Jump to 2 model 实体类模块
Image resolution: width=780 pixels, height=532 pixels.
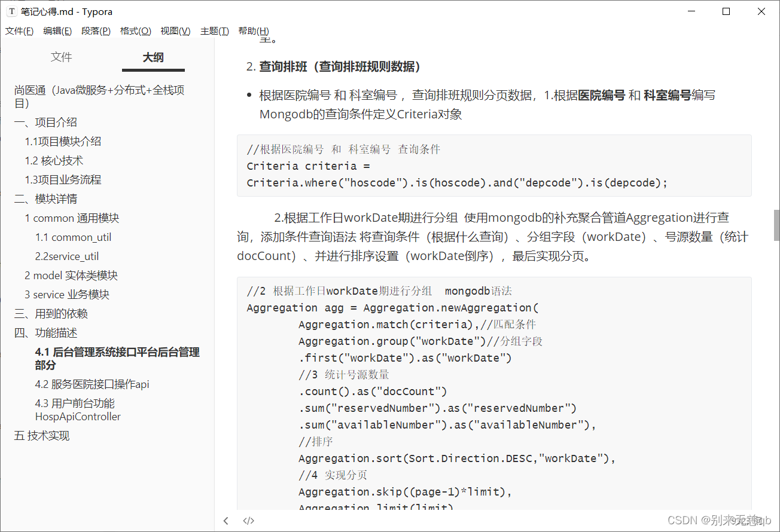pyautogui.click(x=71, y=276)
